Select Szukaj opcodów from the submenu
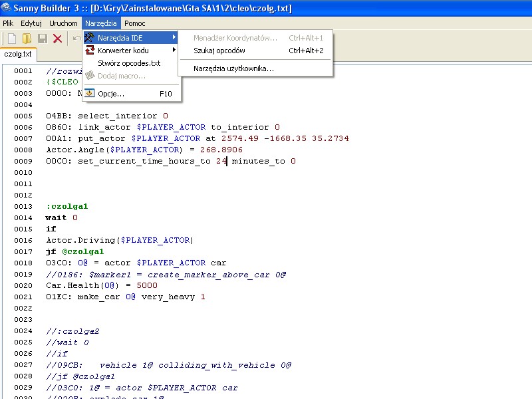Image resolution: width=532 pixels, height=399 pixels. (219, 51)
